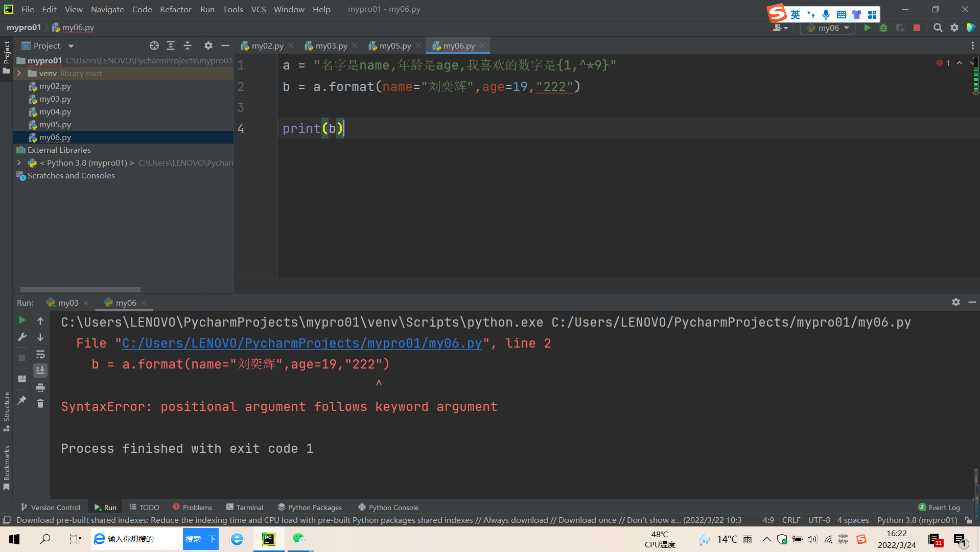980x552 pixels.
Task: Open the my06.py error file link
Action: [302, 343]
